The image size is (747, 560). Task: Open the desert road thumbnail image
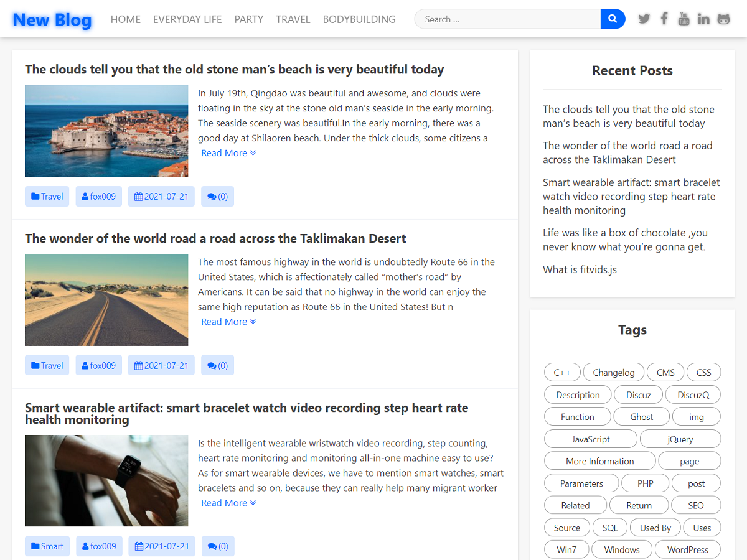coord(106,300)
